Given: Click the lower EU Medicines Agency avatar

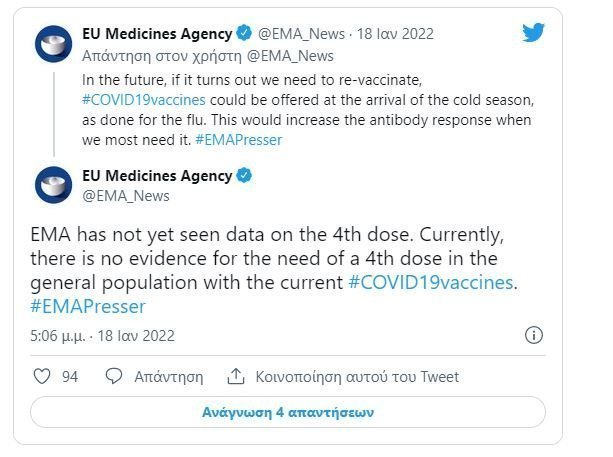Looking at the screenshot, I should tap(54, 185).
